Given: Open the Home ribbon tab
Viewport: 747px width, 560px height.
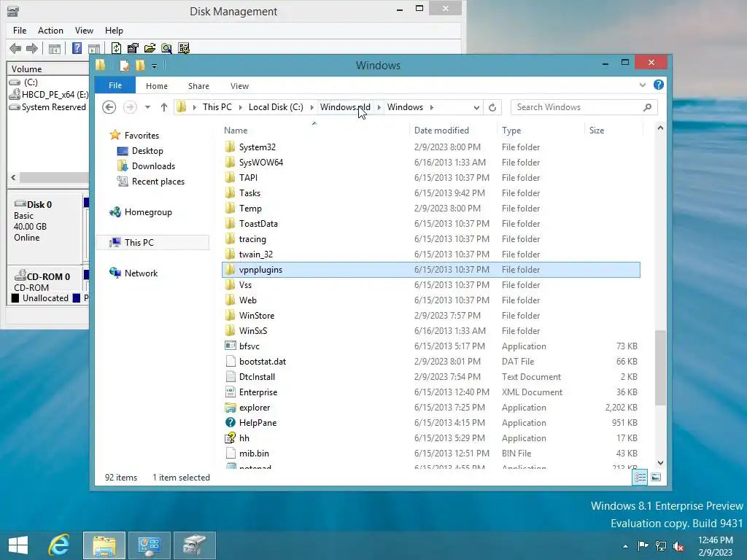Looking at the screenshot, I should point(157,86).
